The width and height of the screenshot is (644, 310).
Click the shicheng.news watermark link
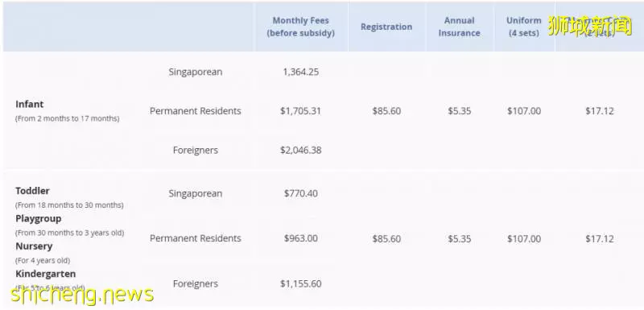click(82, 295)
